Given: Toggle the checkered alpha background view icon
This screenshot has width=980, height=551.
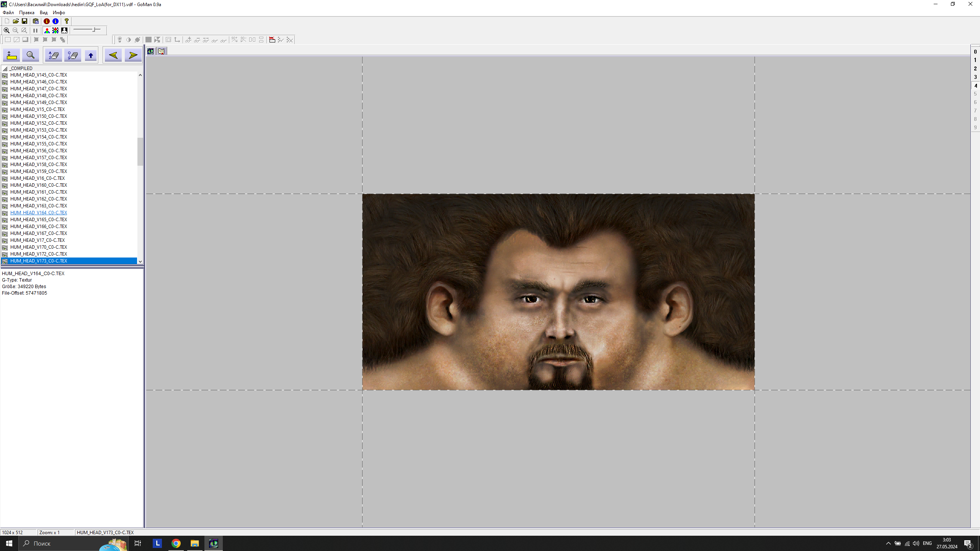Looking at the screenshot, I should pyautogui.click(x=56, y=30).
